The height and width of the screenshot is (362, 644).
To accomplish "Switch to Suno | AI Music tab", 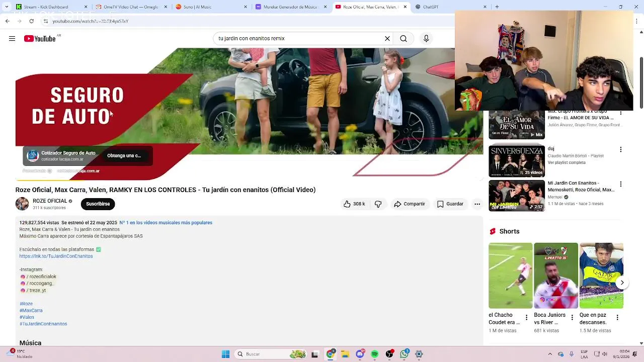I will coord(210,7).
